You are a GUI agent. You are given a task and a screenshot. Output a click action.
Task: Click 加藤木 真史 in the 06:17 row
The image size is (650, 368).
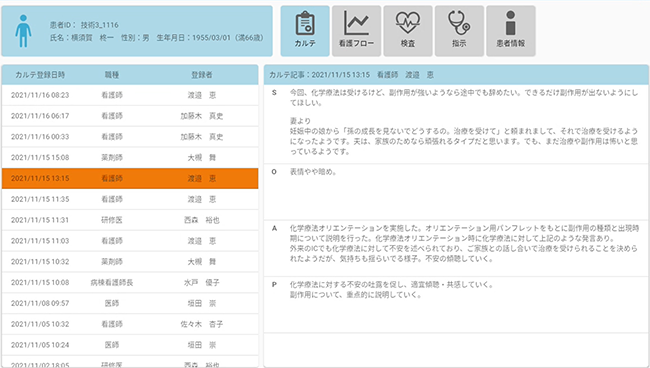pyautogui.click(x=201, y=116)
